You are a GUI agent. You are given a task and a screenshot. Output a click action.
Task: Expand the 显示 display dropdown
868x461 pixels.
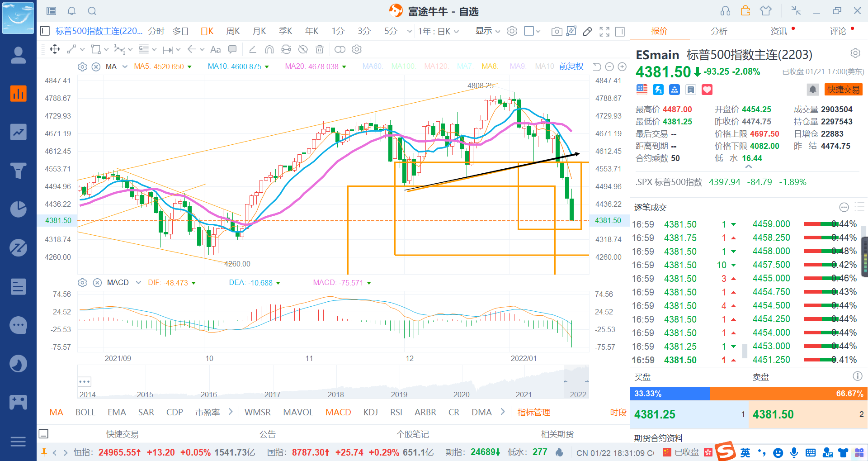pyautogui.click(x=487, y=31)
